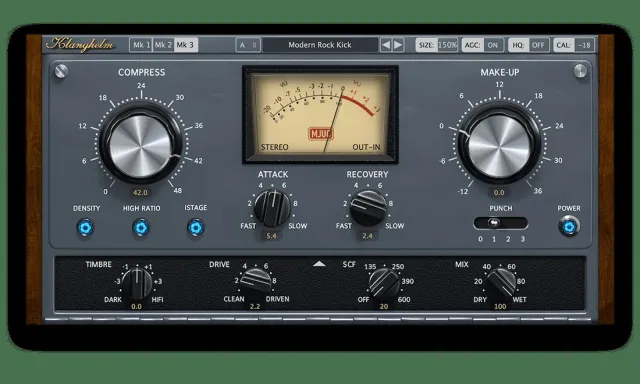Click the PUNCH position 3 label
This screenshot has width=640, height=384.
click(522, 239)
